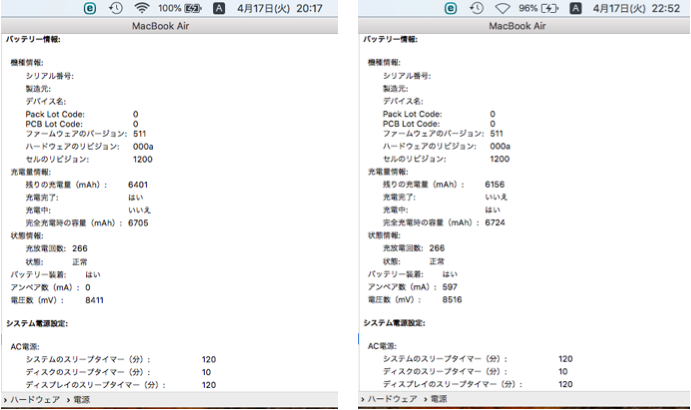Viewport: 691px width, 410px height.
Task: Click the date and time showing 22:52
Action: coord(636,8)
